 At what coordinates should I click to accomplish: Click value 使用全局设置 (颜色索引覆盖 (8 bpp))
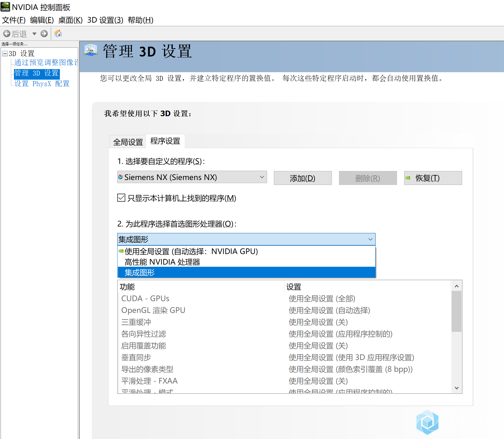pos(350,369)
